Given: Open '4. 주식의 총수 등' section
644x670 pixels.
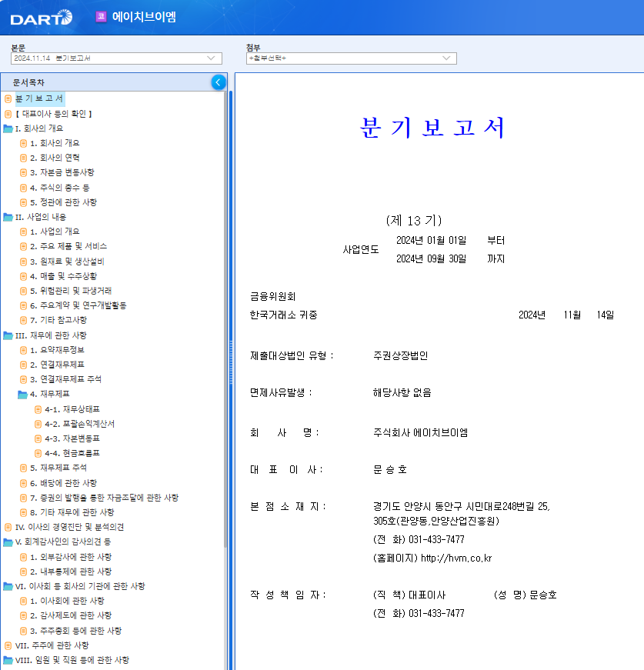Looking at the screenshot, I should click(x=60, y=188).
